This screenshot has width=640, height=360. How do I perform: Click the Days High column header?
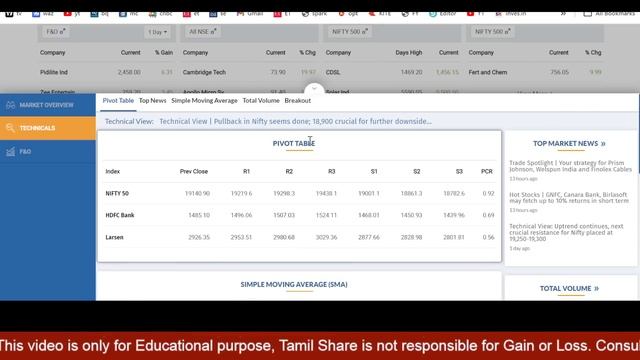409,53
